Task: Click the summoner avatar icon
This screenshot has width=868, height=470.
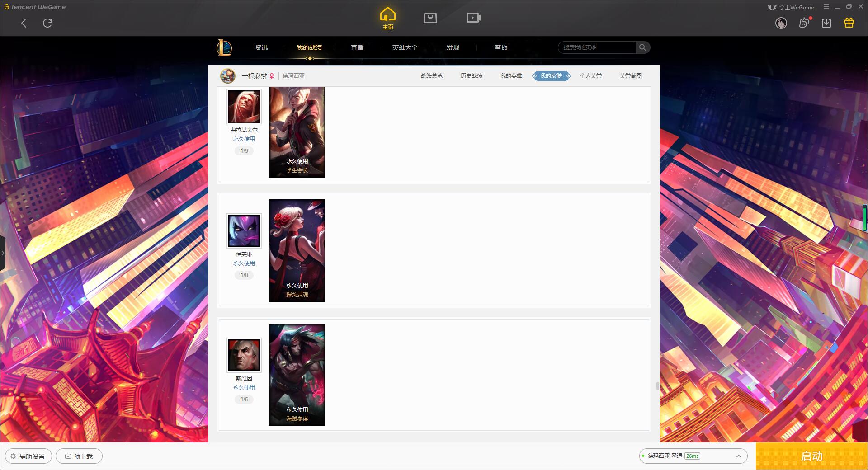Action: click(x=228, y=76)
